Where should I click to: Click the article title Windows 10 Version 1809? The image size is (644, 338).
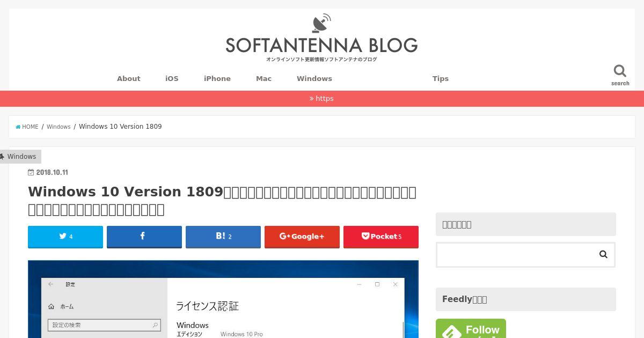coord(222,200)
